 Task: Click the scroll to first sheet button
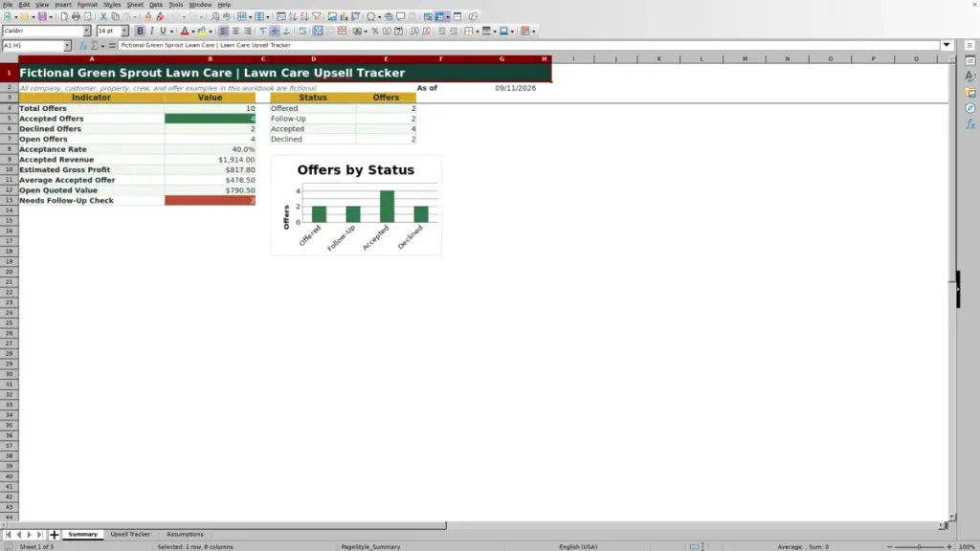click(8, 535)
